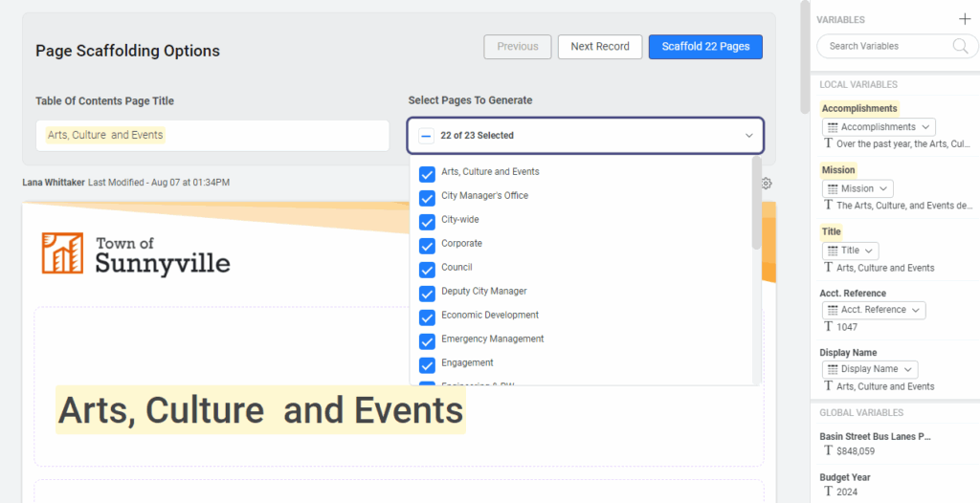Click the text type icon under Title
980x503 pixels.
coord(828,268)
